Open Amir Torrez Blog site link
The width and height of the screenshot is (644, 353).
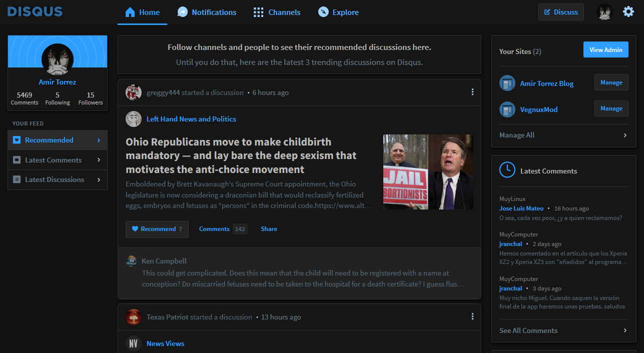[x=546, y=83]
